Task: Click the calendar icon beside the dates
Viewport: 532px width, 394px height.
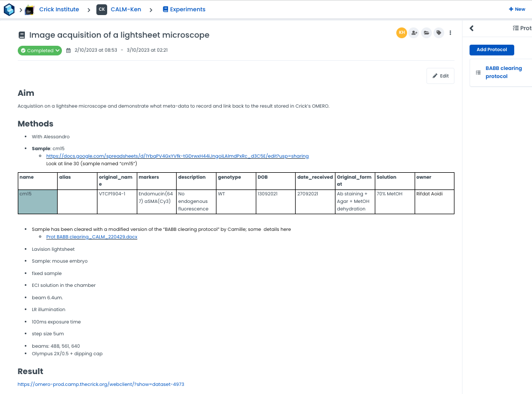Action: click(68, 51)
